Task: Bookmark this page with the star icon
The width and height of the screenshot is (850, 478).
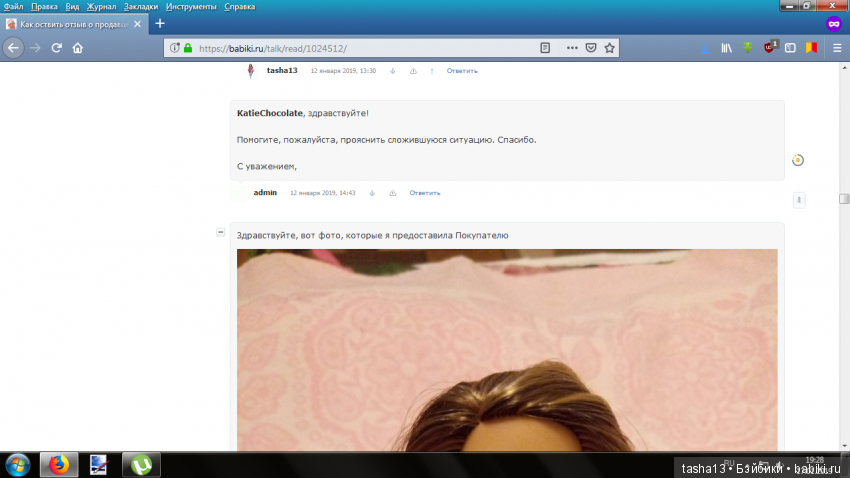Action: tap(609, 47)
